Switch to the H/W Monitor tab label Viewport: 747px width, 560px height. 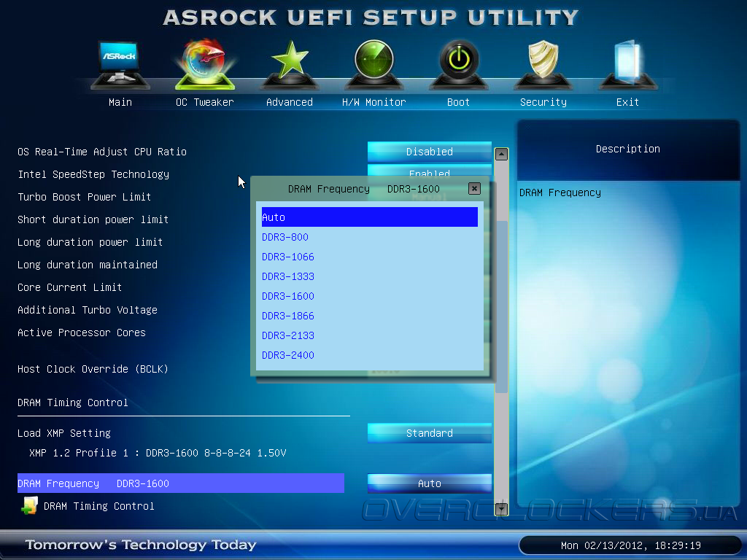coord(374,102)
